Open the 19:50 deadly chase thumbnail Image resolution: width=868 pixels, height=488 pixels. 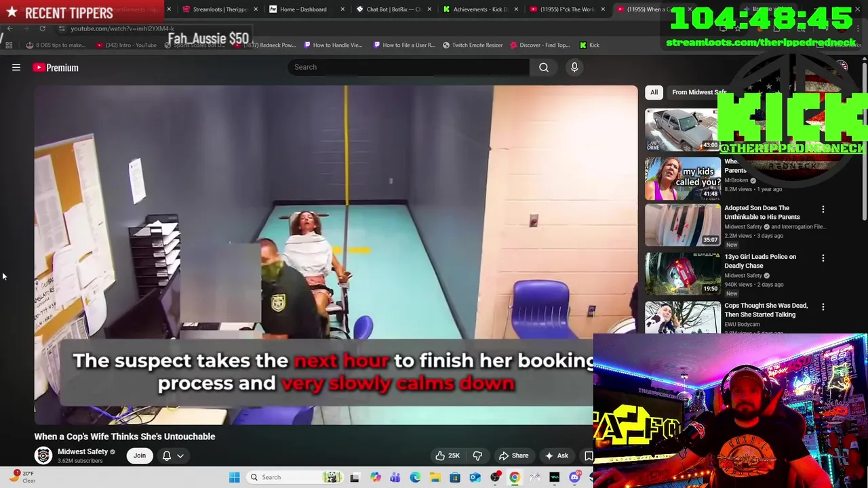click(682, 273)
